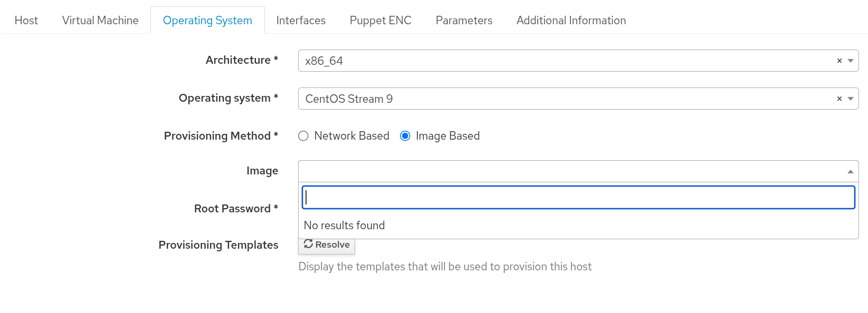Select the Operating System tab
Viewport: 868px width, 313px height.
click(207, 21)
